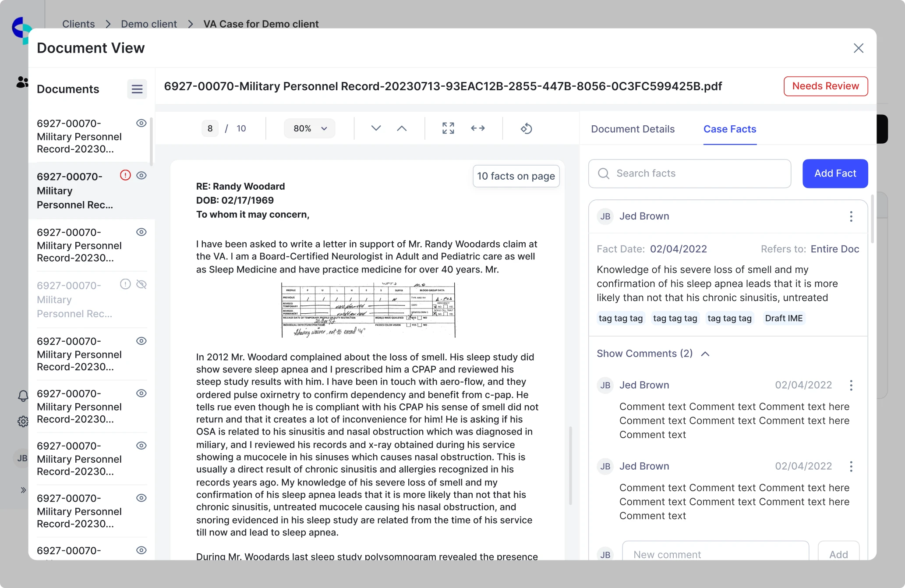Click the New comment input field
Image resolution: width=905 pixels, height=588 pixels.
[x=716, y=554]
